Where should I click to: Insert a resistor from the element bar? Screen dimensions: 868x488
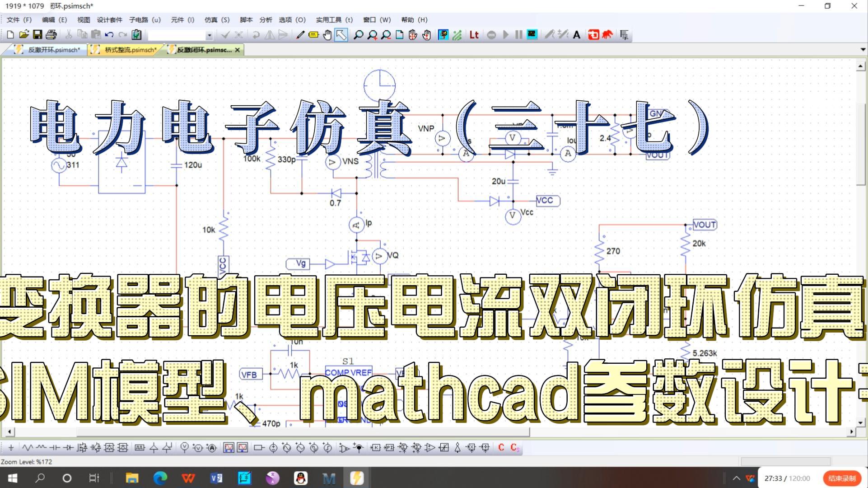tap(28, 448)
